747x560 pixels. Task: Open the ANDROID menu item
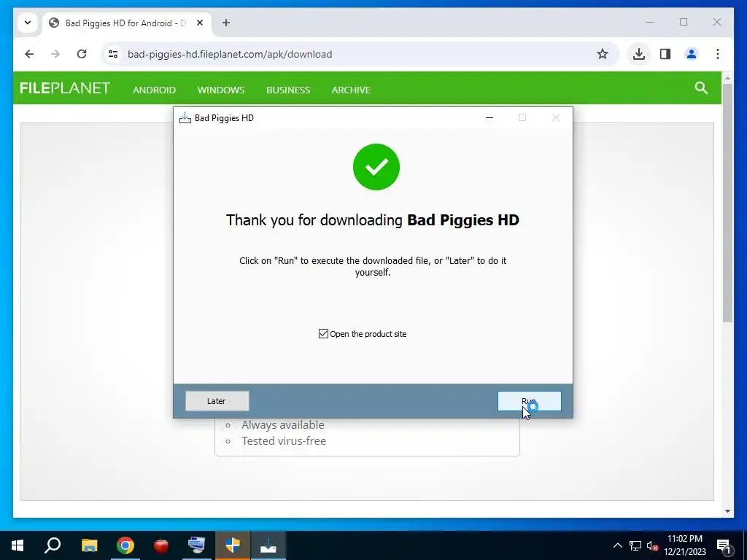155,90
